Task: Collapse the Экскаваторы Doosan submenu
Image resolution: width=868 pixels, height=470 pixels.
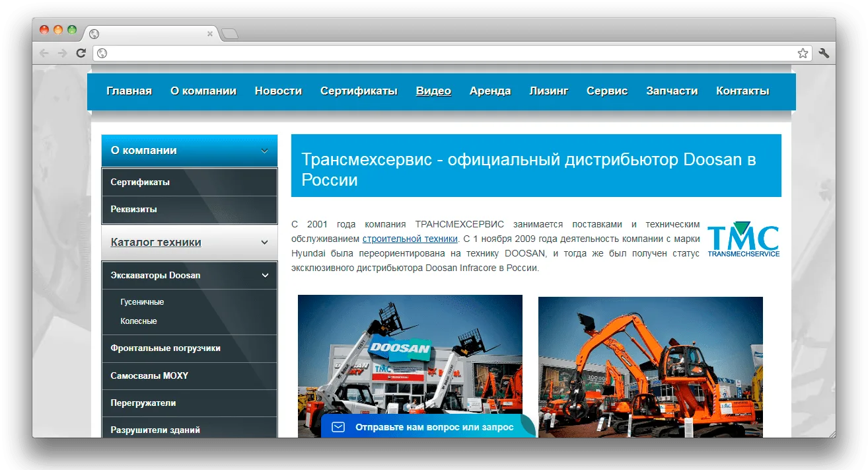Action: [265, 276]
